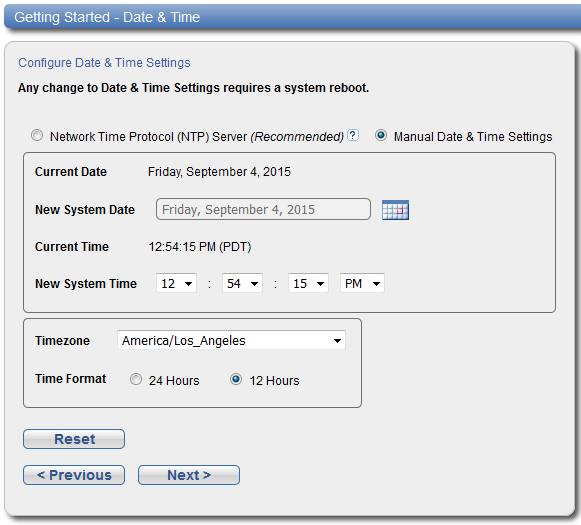Click the New System Date input field
This screenshot has width=581, height=525.
pos(263,209)
